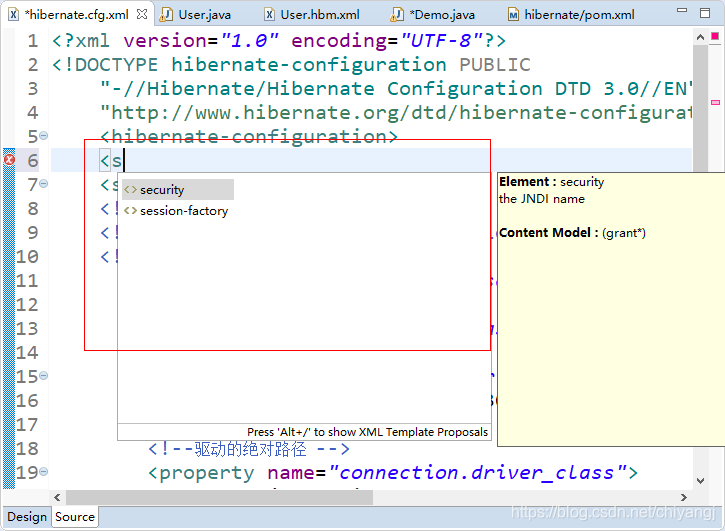Choose the security proposal

[178, 190]
